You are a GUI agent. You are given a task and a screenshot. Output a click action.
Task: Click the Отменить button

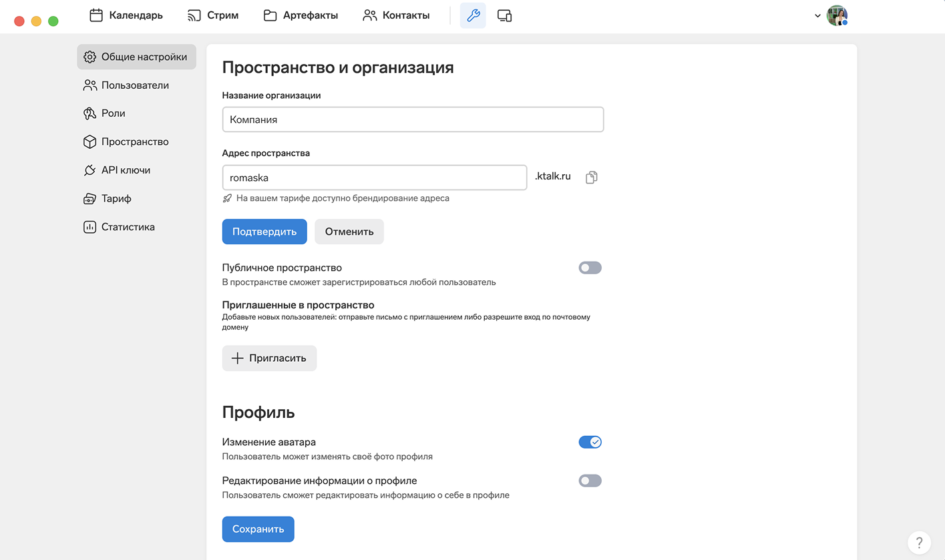point(349,232)
